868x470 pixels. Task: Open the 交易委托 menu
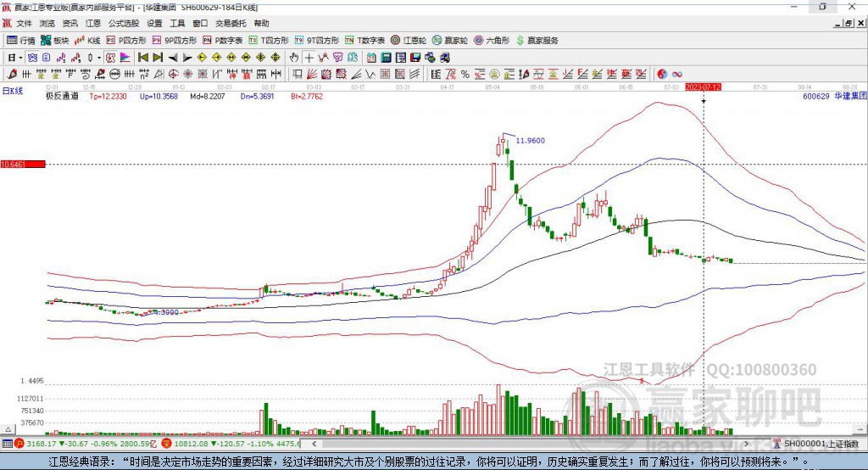231,23
